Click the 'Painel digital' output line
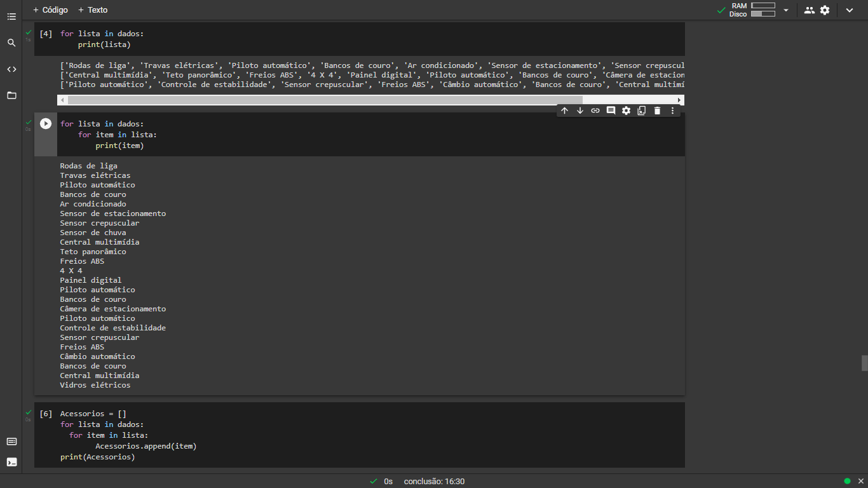 pos(91,280)
